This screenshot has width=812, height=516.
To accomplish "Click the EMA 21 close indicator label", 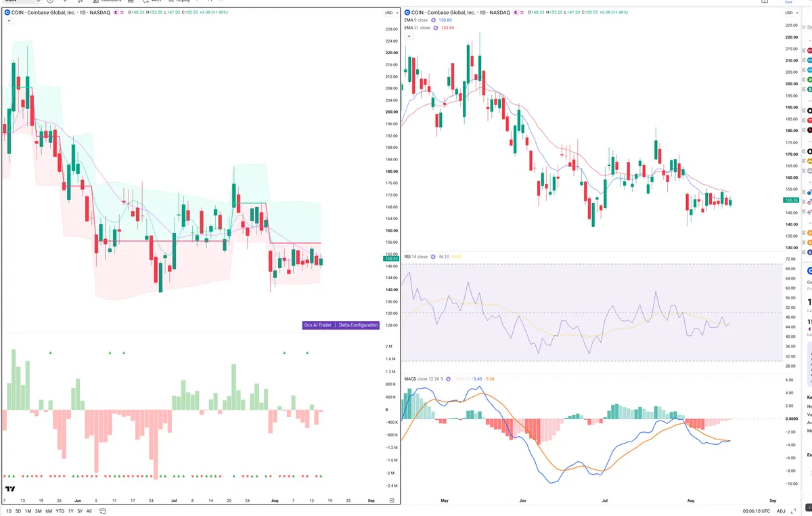I will point(417,28).
